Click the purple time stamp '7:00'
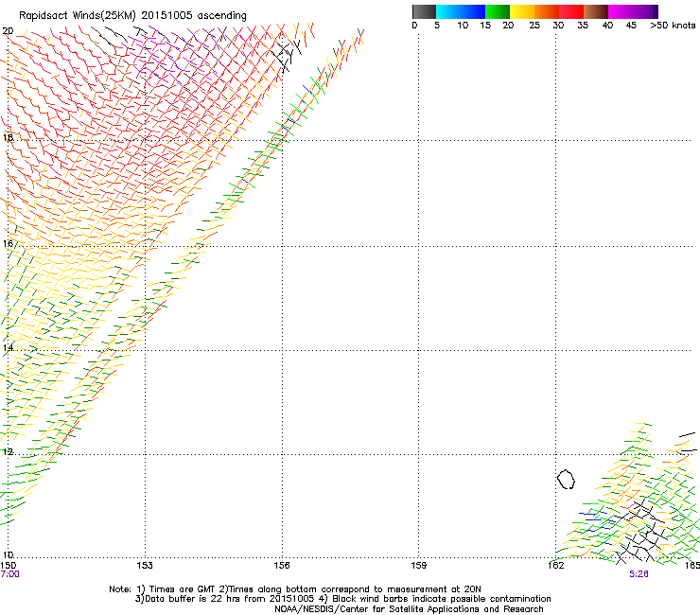Screen dimensions: 700x615 point(9,574)
